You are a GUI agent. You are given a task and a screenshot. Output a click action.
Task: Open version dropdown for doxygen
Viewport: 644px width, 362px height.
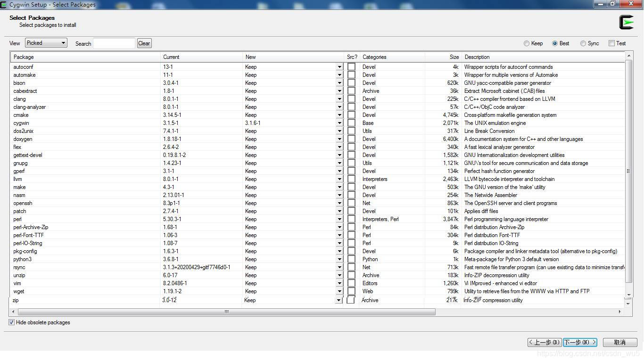point(339,139)
